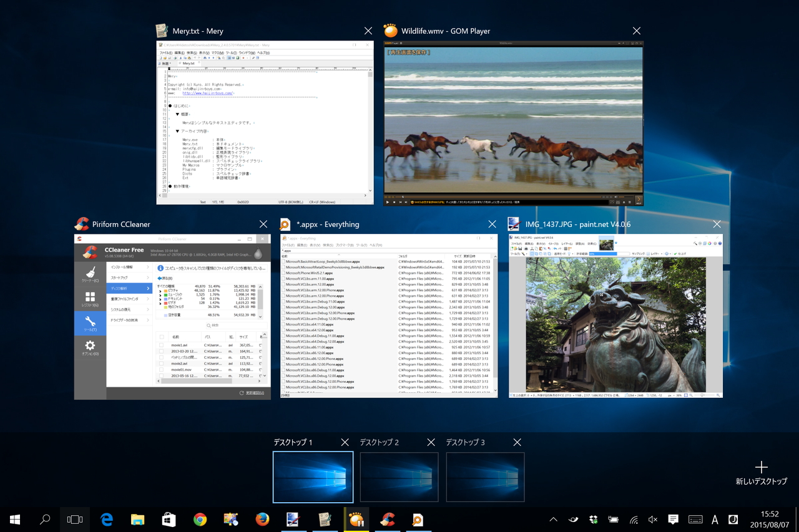The height and width of the screenshot is (532, 799).
Task: Click the capture icon in GOM Player control bar
Action: click(x=618, y=202)
